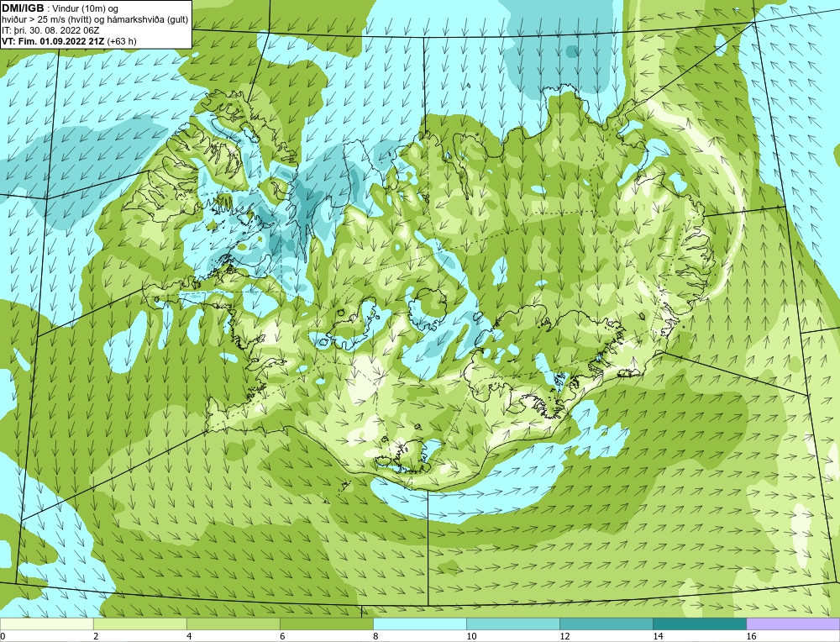Click the 10–12 m/s cyan legend swatch

pos(512,624)
